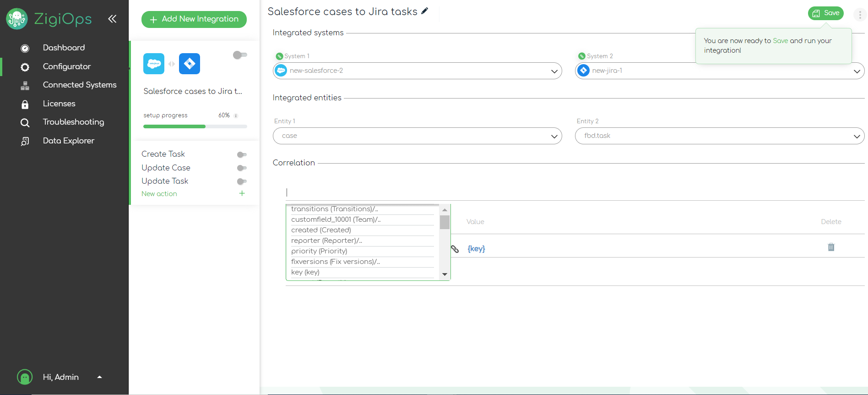Click the Jira logo on integration card
This screenshot has height=395, width=868.
pyautogui.click(x=190, y=64)
